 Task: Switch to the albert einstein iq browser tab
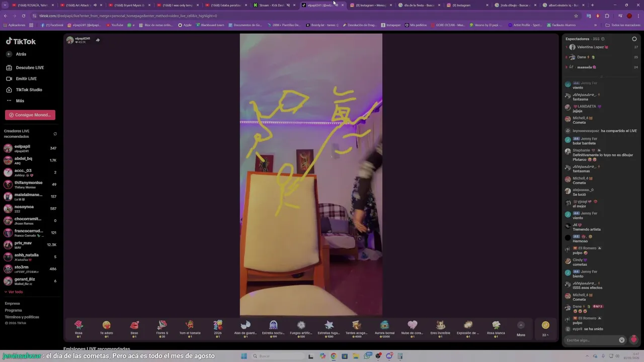562,5
